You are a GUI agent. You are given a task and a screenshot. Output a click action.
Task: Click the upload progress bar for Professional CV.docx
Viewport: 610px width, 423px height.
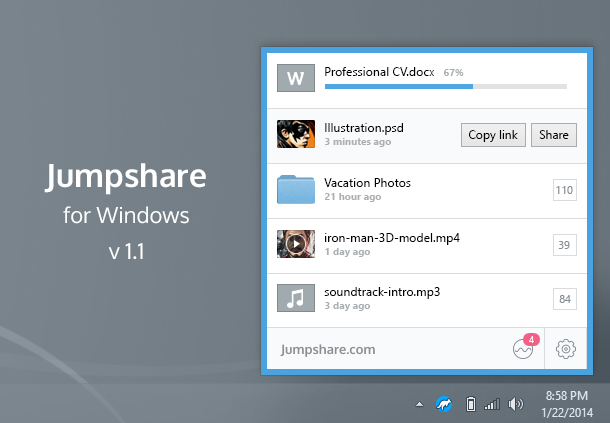pos(446,86)
